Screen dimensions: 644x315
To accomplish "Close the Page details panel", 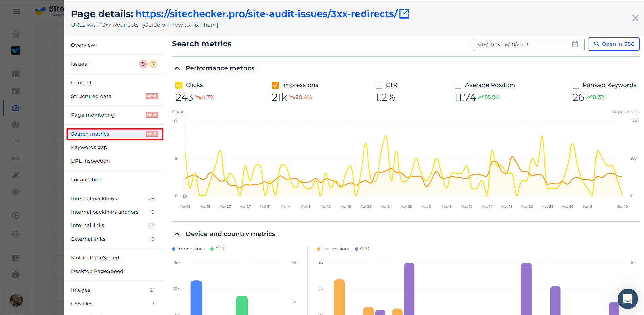I will pos(635,18).
